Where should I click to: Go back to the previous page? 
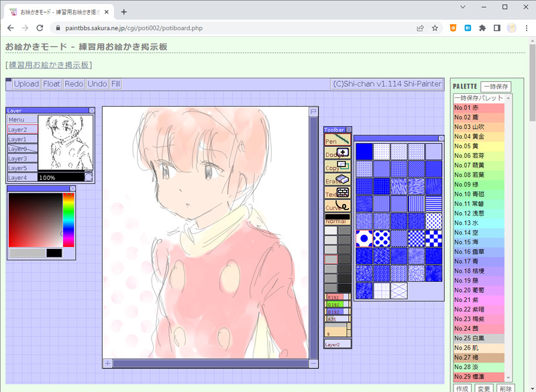(x=11, y=28)
